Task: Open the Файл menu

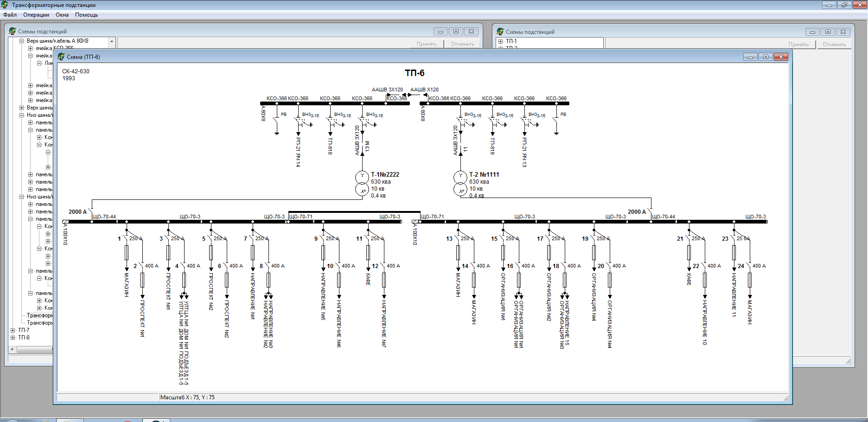Action: point(10,15)
